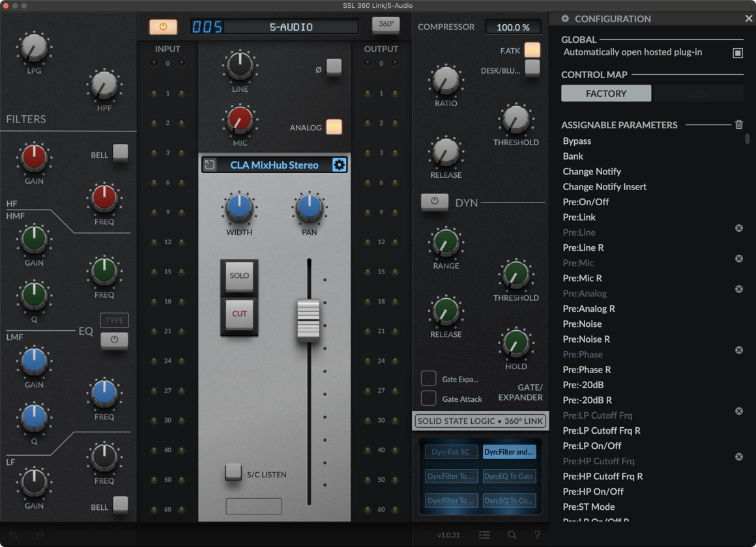
Task: Enable the ANALOG input toggle
Action: [x=334, y=127]
